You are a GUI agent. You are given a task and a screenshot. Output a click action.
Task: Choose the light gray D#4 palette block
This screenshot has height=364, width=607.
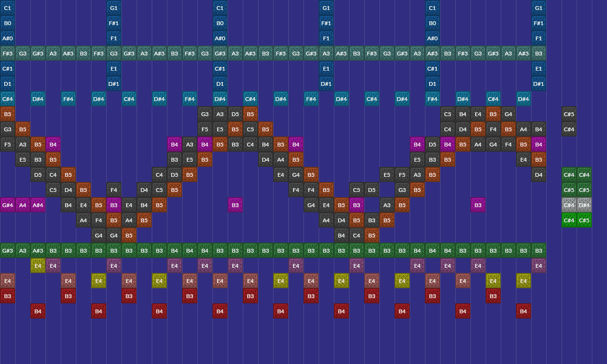coord(584,205)
